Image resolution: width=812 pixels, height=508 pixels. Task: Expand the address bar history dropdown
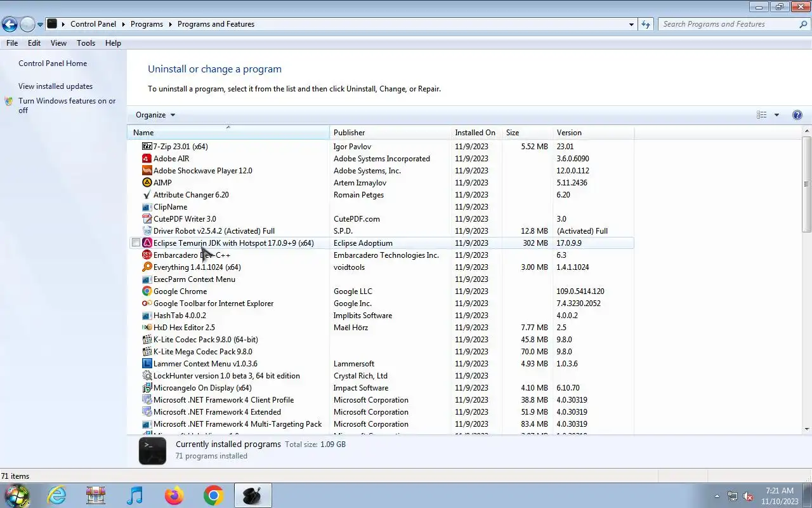pyautogui.click(x=631, y=24)
